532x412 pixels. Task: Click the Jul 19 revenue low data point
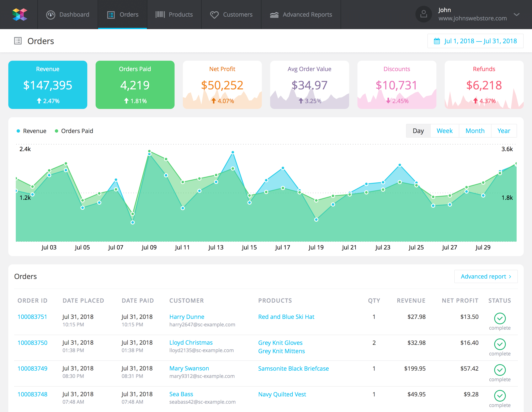pyautogui.click(x=316, y=220)
